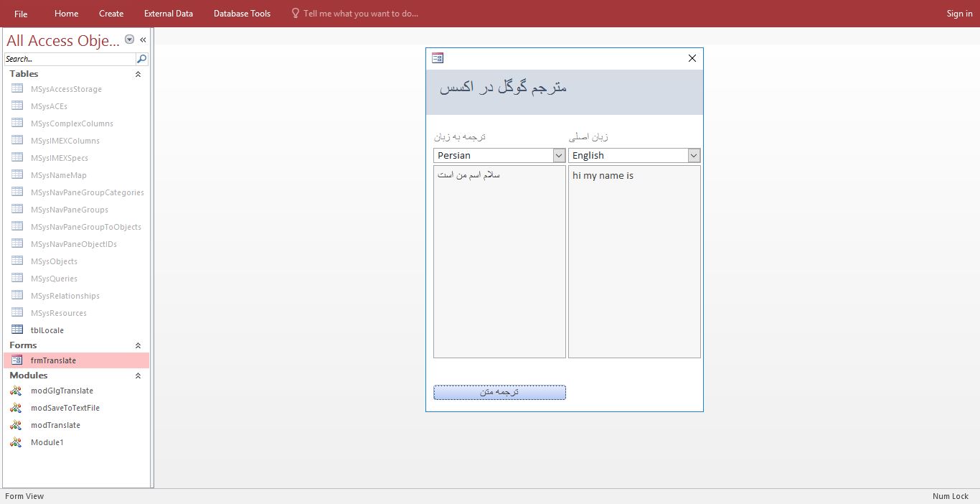The height and width of the screenshot is (504, 980).
Task: Select the MSysIMEXSpecs table icon
Action: 17,157
